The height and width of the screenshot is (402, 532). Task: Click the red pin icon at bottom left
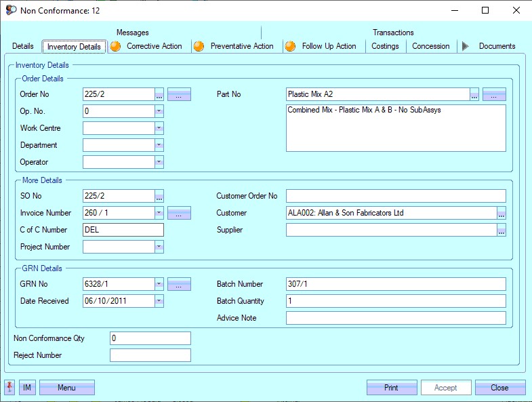coord(10,388)
